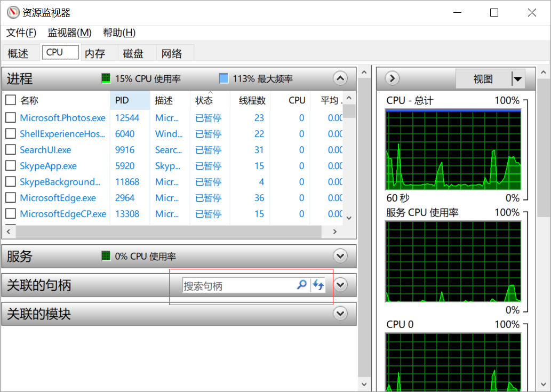Tick the select-all checkbox next to 名称
This screenshot has height=392, width=551.
(x=11, y=100)
